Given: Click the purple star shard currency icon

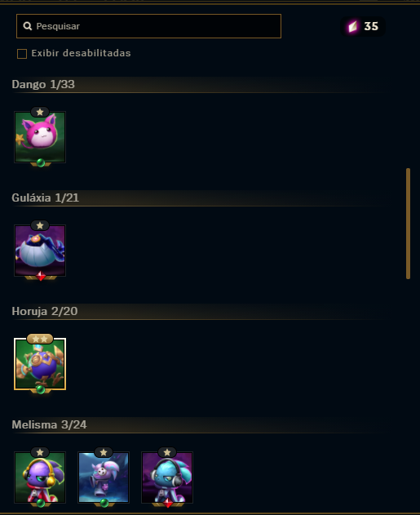Looking at the screenshot, I should coord(353,26).
